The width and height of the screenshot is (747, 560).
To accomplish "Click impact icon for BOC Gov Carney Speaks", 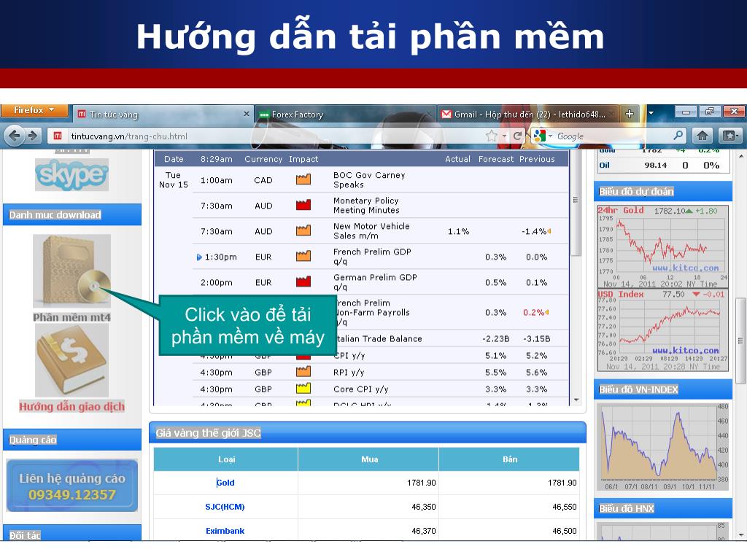I will click(x=303, y=179).
